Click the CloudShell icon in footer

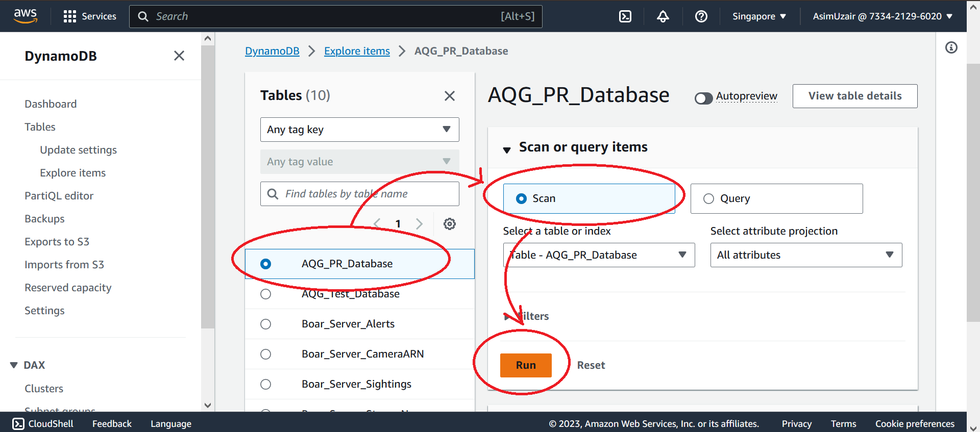[18, 424]
